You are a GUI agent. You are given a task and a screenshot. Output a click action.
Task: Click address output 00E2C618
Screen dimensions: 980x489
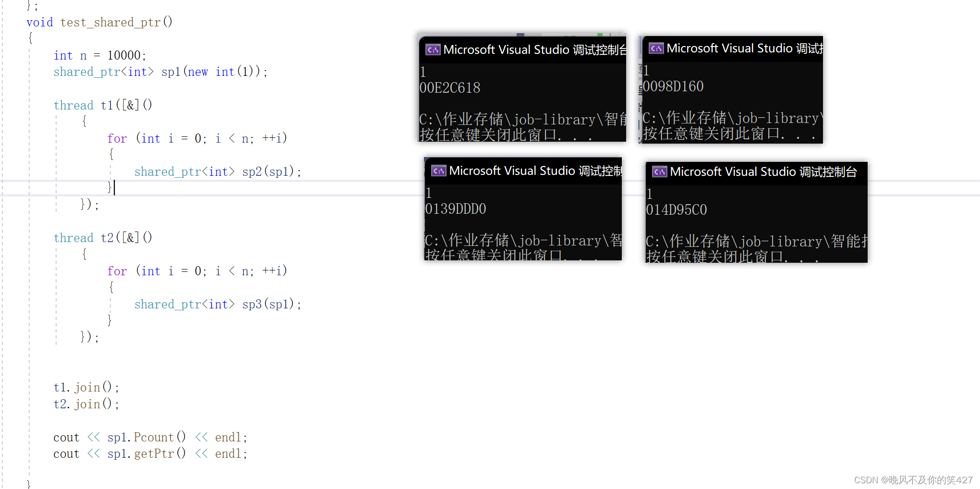point(450,88)
